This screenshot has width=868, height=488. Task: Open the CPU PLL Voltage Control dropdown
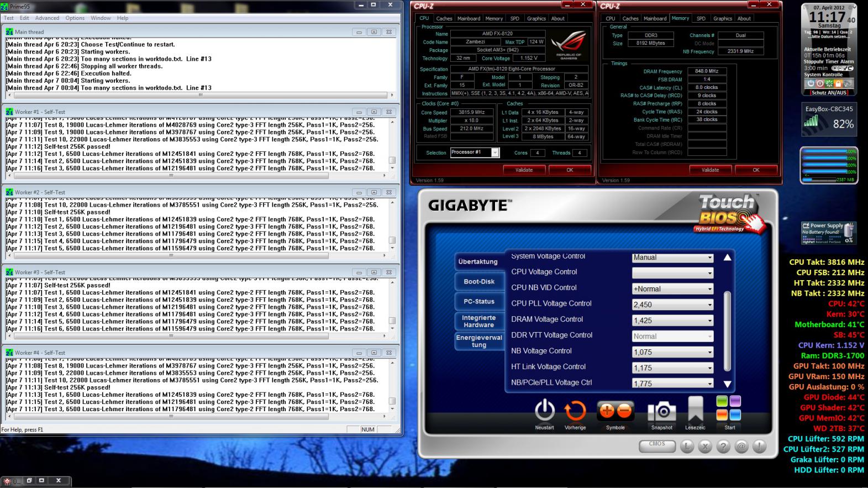click(672, 305)
